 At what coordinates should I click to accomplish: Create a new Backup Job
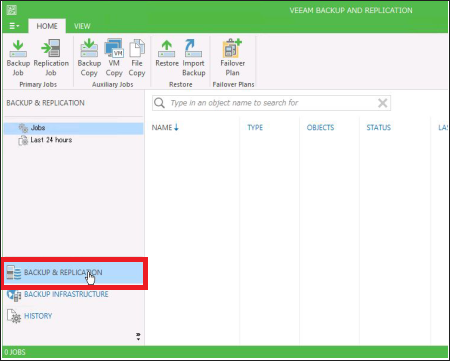coord(18,58)
